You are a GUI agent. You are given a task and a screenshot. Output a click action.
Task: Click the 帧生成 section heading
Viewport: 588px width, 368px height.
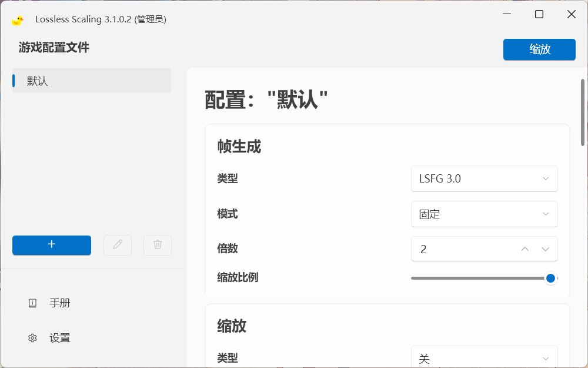pos(239,147)
